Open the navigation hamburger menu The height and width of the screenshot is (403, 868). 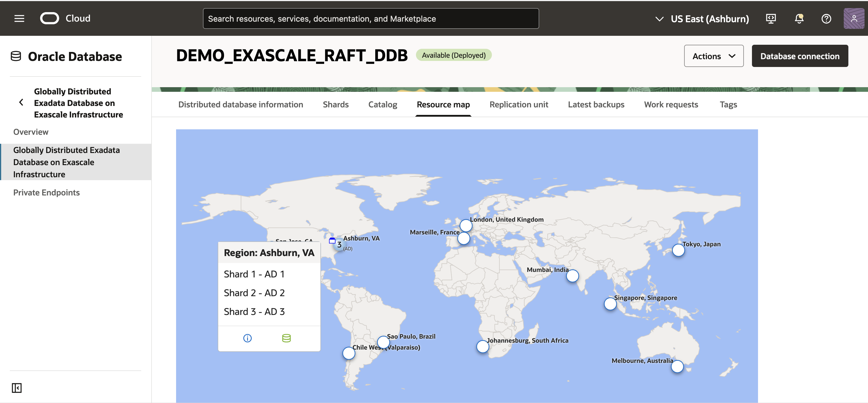click(19, 18)
